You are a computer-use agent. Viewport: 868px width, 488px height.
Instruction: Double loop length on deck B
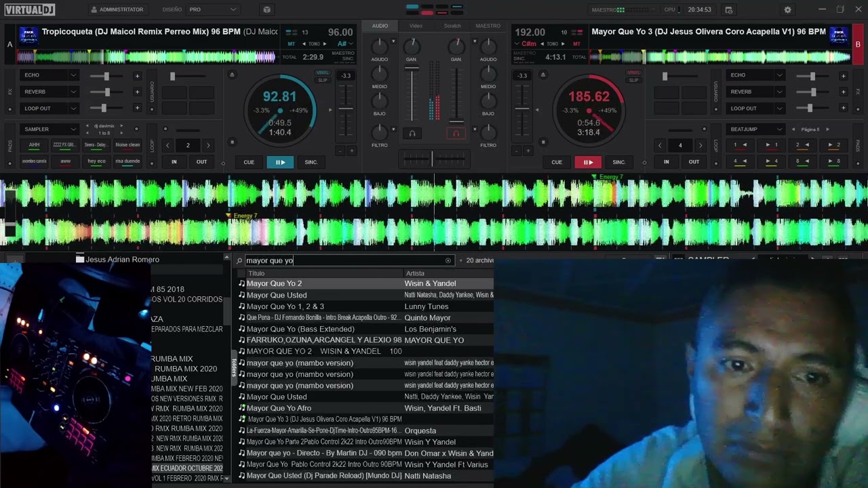point(701,145)
